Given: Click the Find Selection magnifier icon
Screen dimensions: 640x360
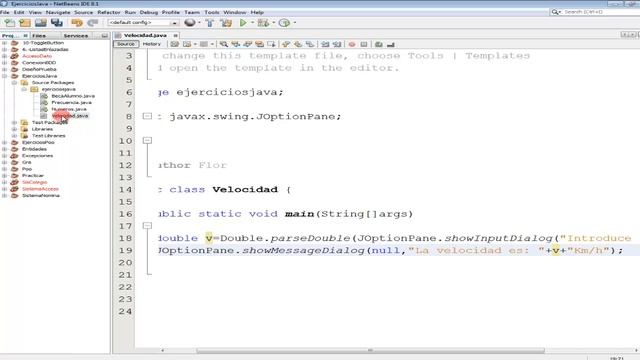Looking at the screenshot, I should click(224, 44).
